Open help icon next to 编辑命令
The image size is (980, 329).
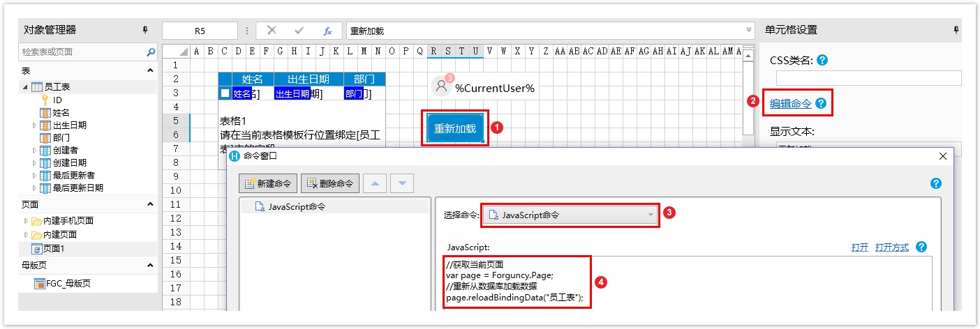pyautogui.click(x=821, y=103)
